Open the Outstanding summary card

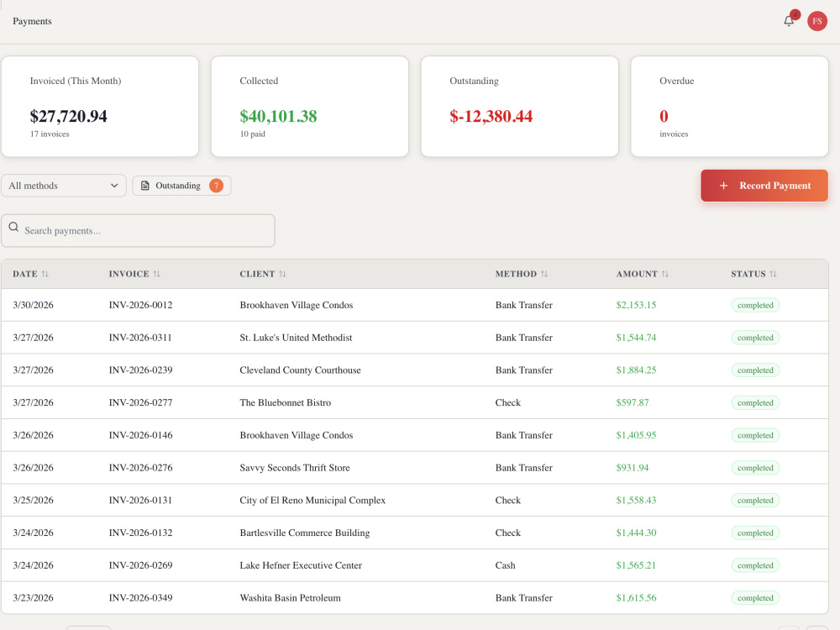click(520, 107)
